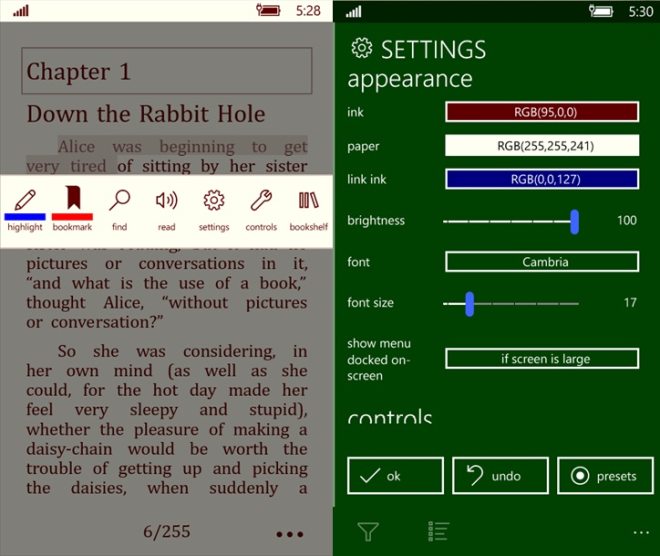Tap the battery icon in the reader status bar
The image size is (660, 556).
pos(268,10)
